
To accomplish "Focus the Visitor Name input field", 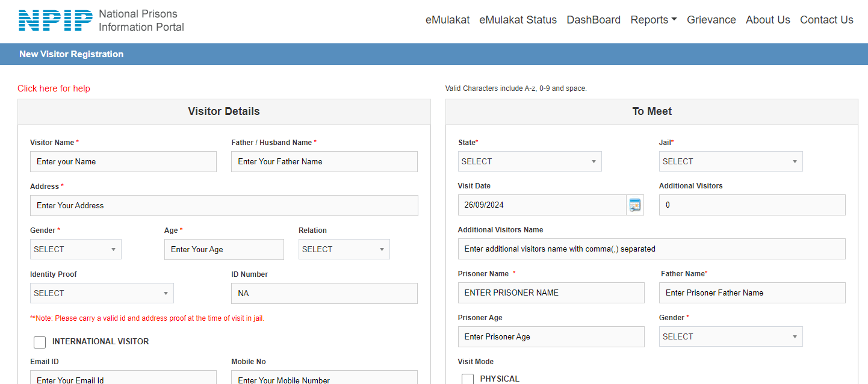I will click(x=123, y=161).
